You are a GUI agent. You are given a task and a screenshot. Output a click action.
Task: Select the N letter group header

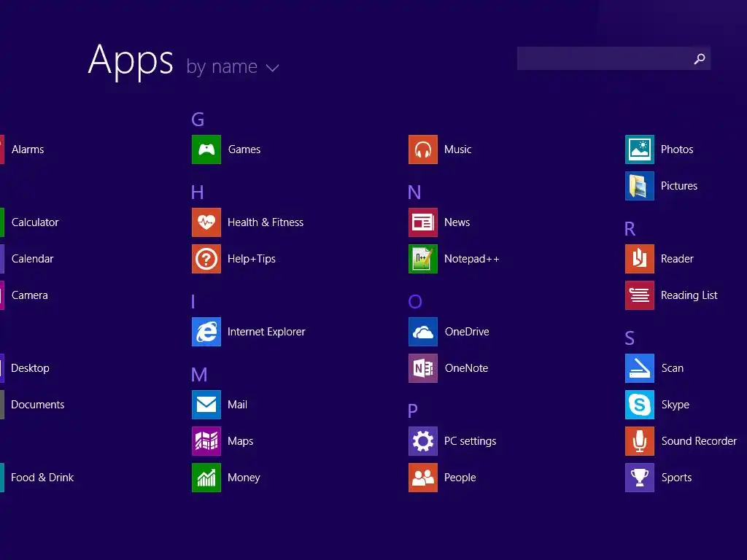(x=414, y=192)
